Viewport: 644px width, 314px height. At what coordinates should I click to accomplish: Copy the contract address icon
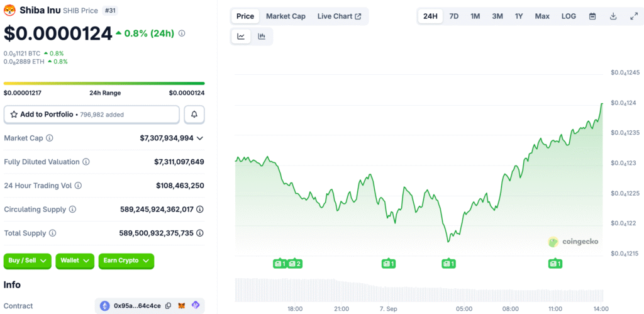(168, 306)
